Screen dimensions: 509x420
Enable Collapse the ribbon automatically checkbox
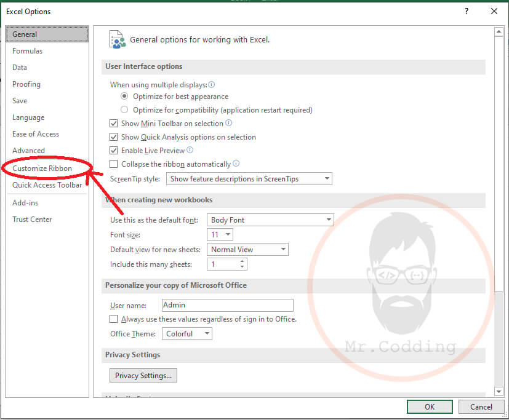[x=114, y=164]
